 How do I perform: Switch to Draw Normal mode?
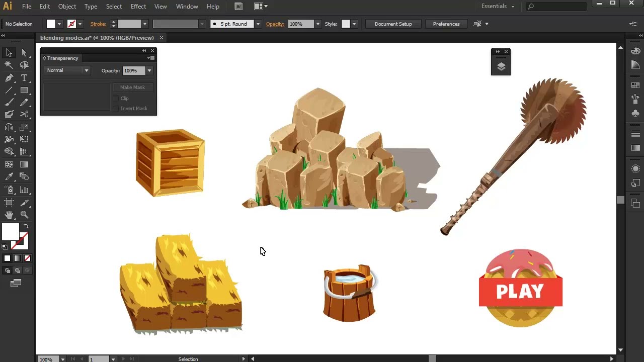pos(7,270)
